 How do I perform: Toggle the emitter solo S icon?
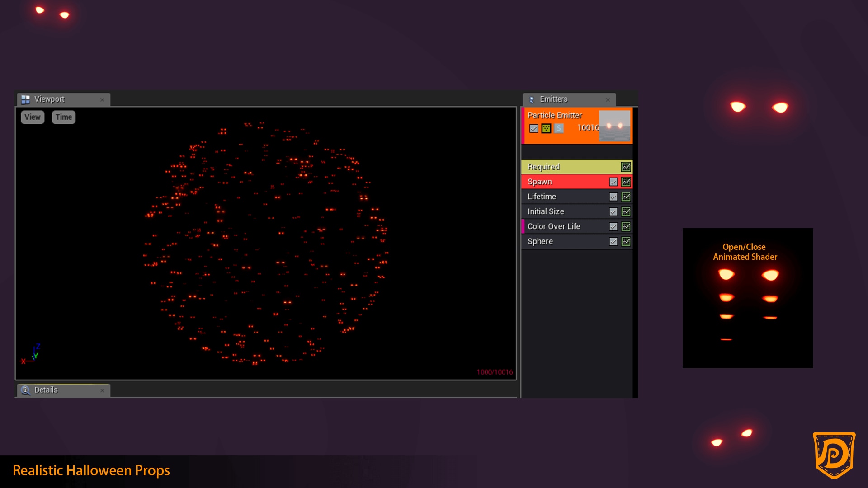click(559, 128)
